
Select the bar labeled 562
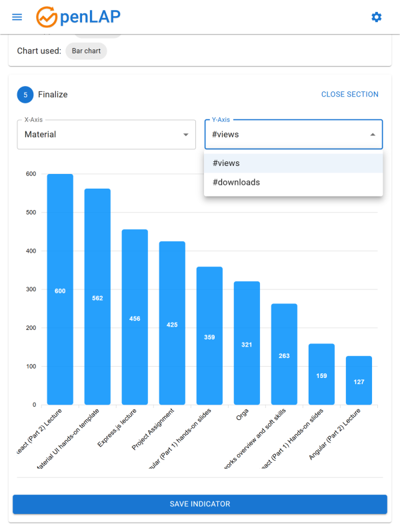[97, 297]
